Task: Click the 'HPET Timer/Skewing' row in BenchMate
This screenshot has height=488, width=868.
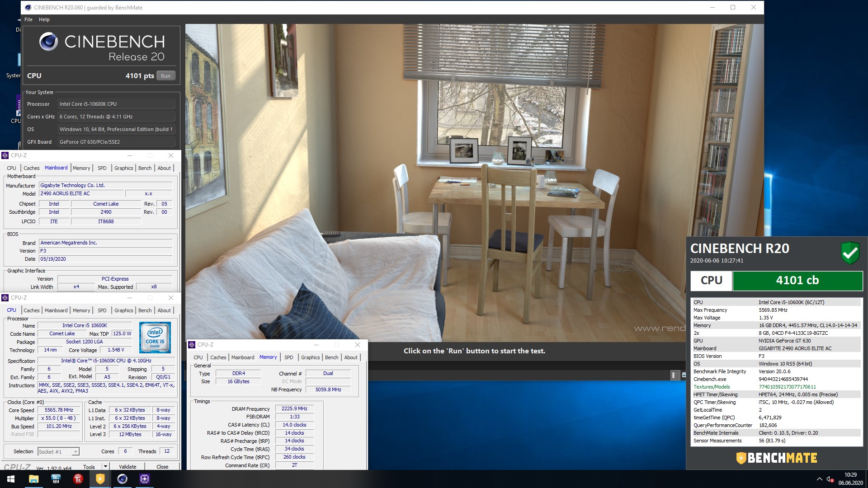Action: coord(776,394)
